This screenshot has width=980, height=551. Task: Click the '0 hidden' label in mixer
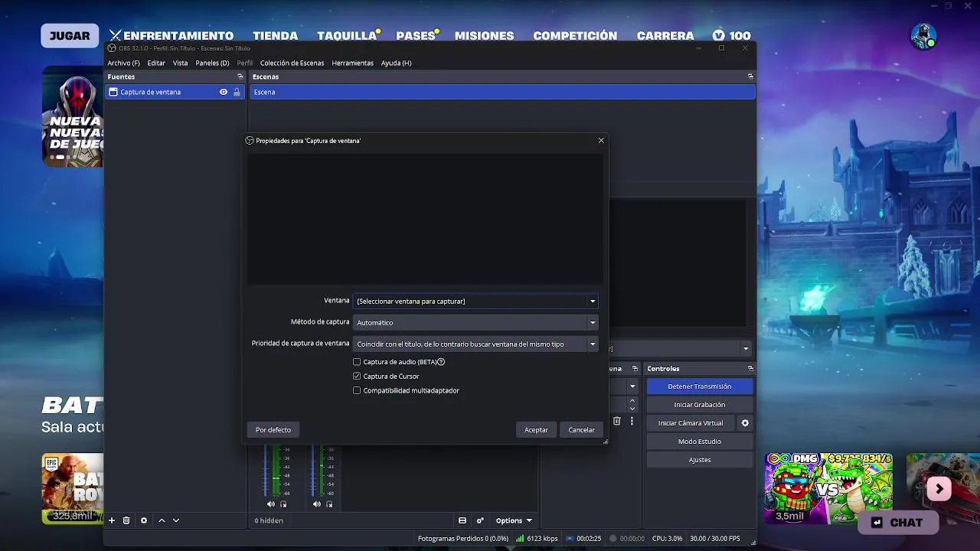[x=269, y=520]
